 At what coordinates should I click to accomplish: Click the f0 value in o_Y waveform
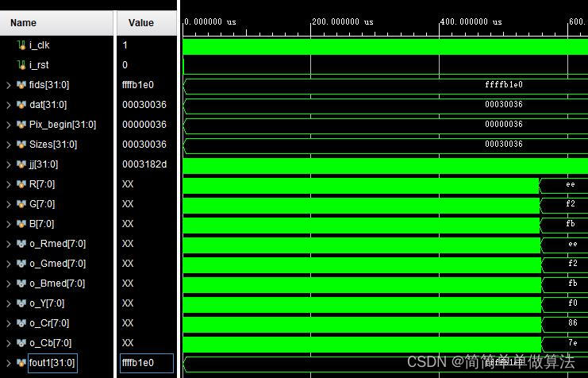(x=573, y=303)
